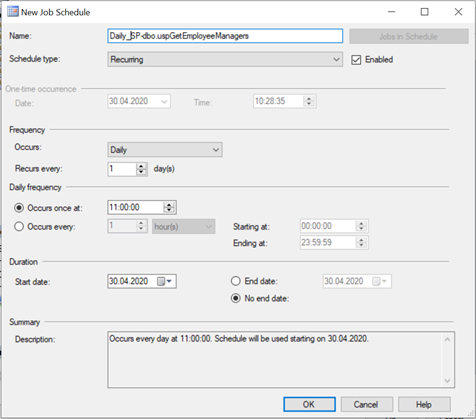The image size is (476, 419).
Task: Select the End date radio button
Action: click(236, 281)
